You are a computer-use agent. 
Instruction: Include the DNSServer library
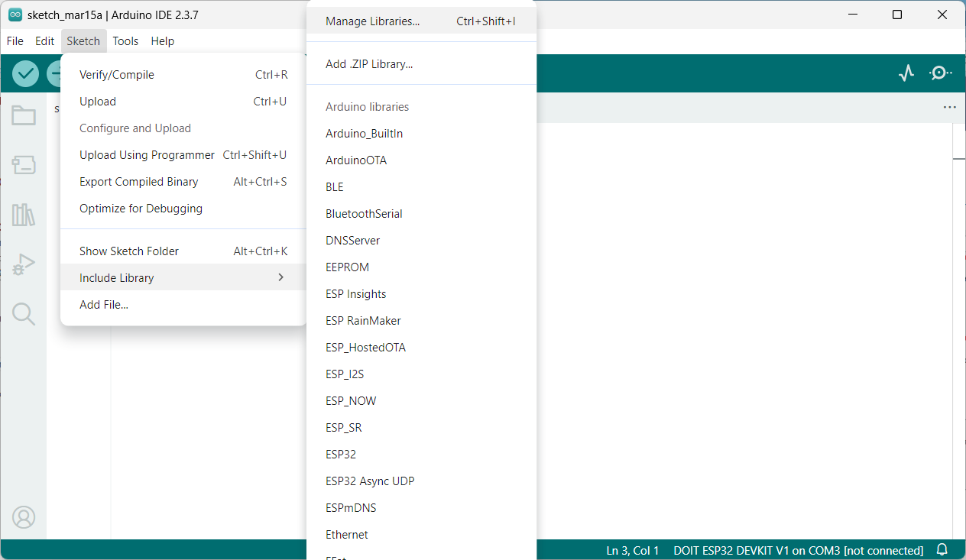pos(421,241)
